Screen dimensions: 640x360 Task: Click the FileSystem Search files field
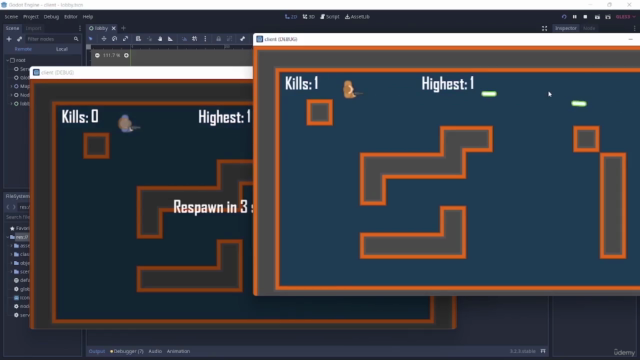pos(18,217)
